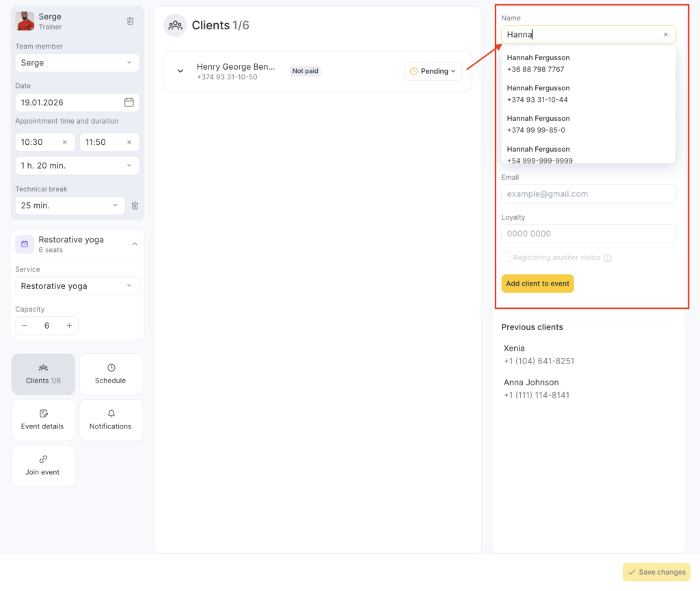Viewport: 700px width, 591px height.
Task: Open the date calendar picker icon
Action: click(129, 102)
